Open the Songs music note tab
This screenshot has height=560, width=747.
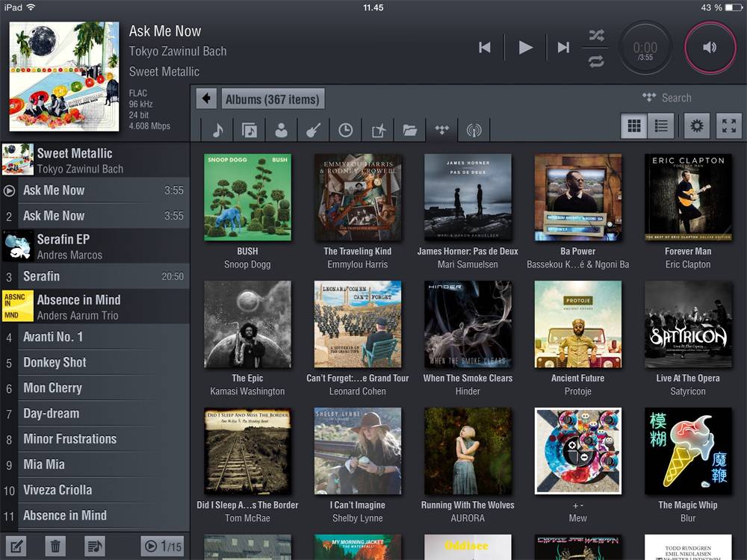tap(217, 129)
